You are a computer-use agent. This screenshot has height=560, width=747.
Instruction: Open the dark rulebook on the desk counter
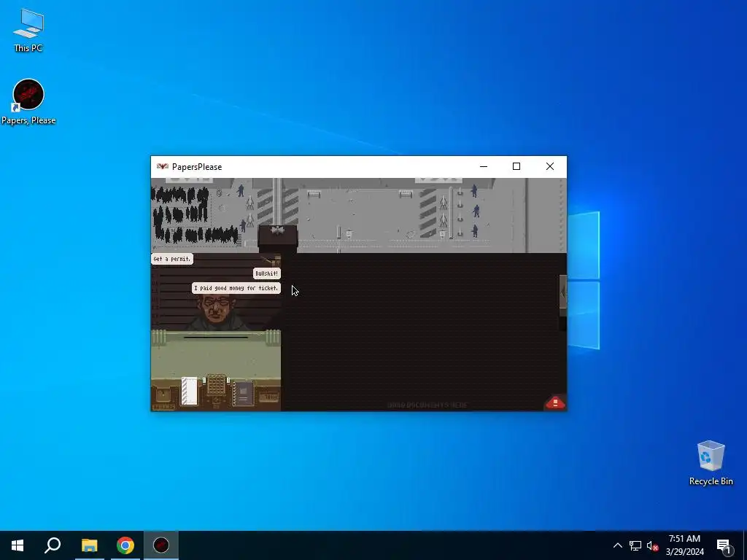(x=243, y=393)
